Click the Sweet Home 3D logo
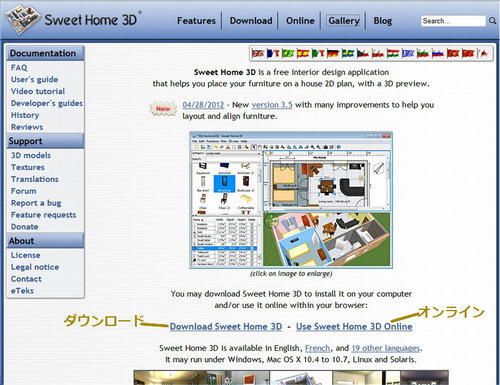Viewport: 500px width, 385px height. click(73, 19)
